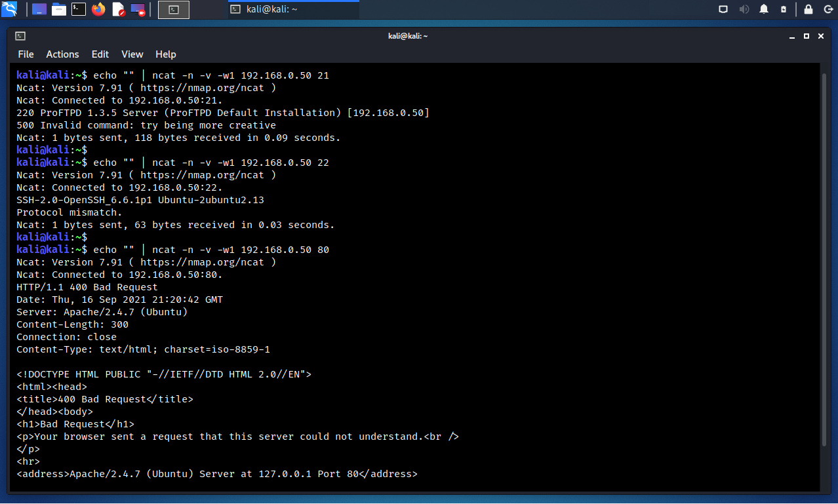Open the text editor panel launcher
Image resolution: width=838 pixels, height=504 pixels.
(x=118, y=9)
